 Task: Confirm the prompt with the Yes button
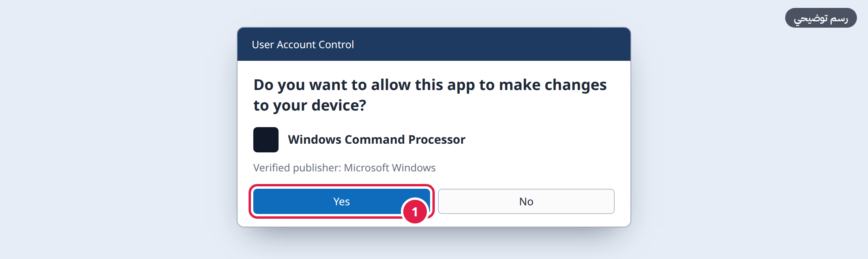[342, 201]
